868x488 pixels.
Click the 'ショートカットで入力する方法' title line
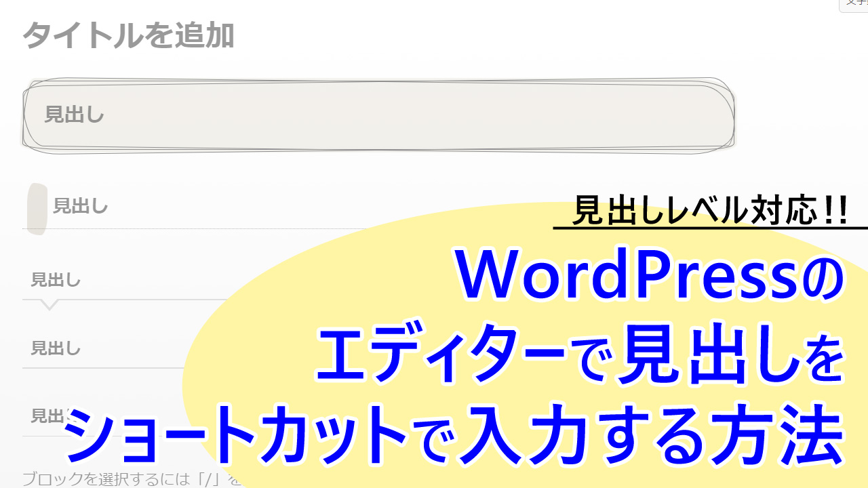coord(454,434)
